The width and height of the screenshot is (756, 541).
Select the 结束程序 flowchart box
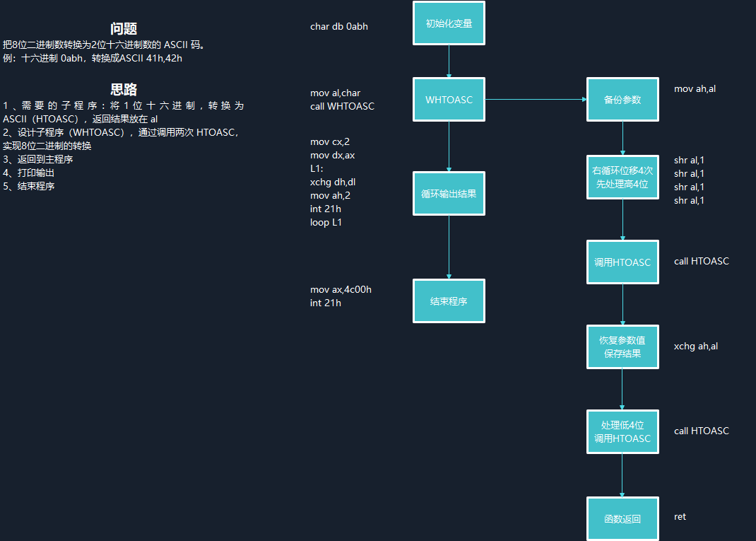449,301
